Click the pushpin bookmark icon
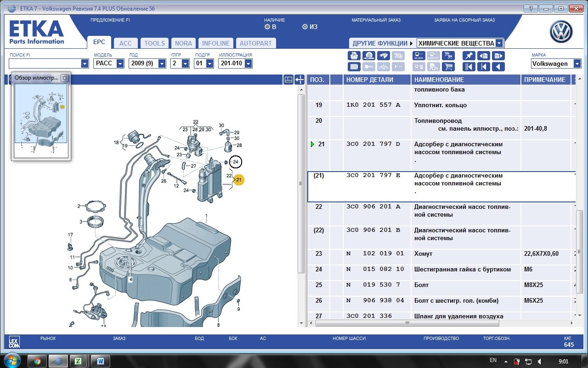Viewport: 588px width, 368px height. [469, 56]
